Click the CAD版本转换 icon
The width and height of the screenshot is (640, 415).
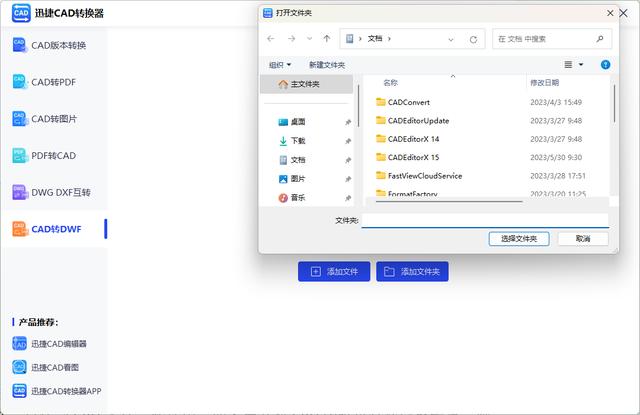coord(19,45)
